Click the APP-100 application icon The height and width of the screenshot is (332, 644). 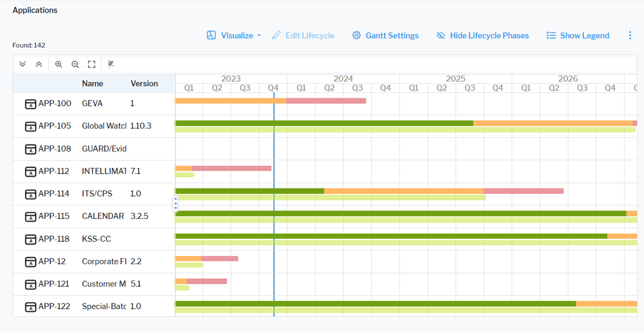pos(30,104)
